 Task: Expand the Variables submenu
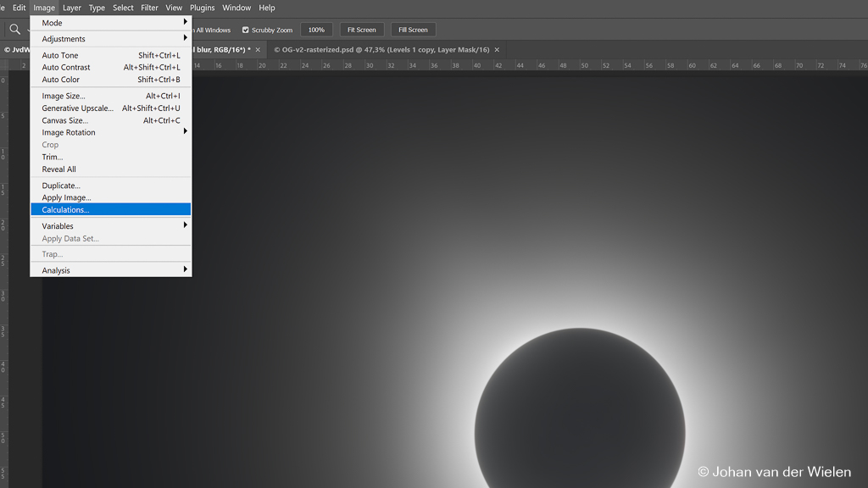point(111,225)
